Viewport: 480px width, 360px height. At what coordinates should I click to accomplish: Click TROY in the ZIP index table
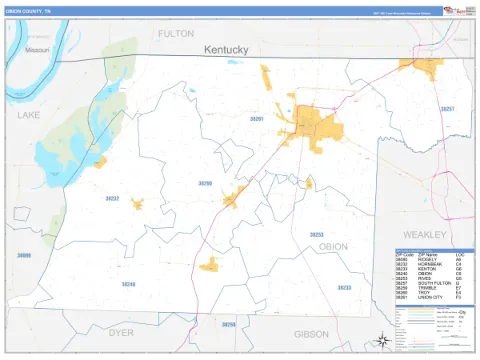coord(424,292)
